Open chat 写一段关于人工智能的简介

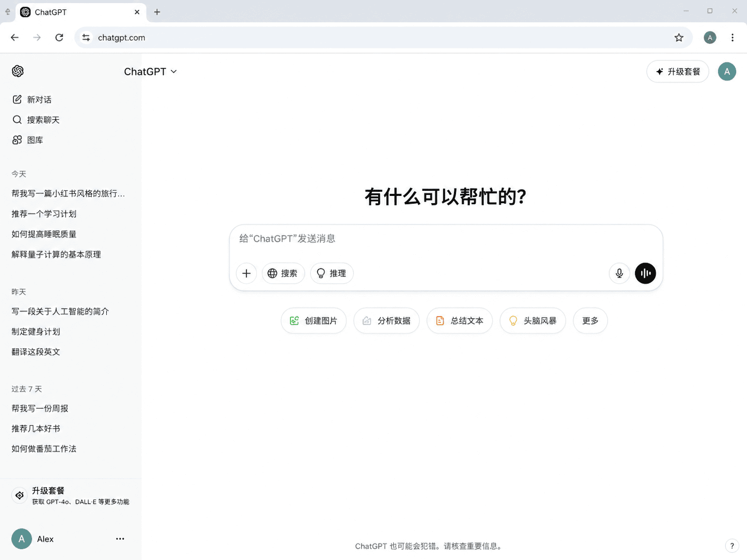click(x=60, y=311)
